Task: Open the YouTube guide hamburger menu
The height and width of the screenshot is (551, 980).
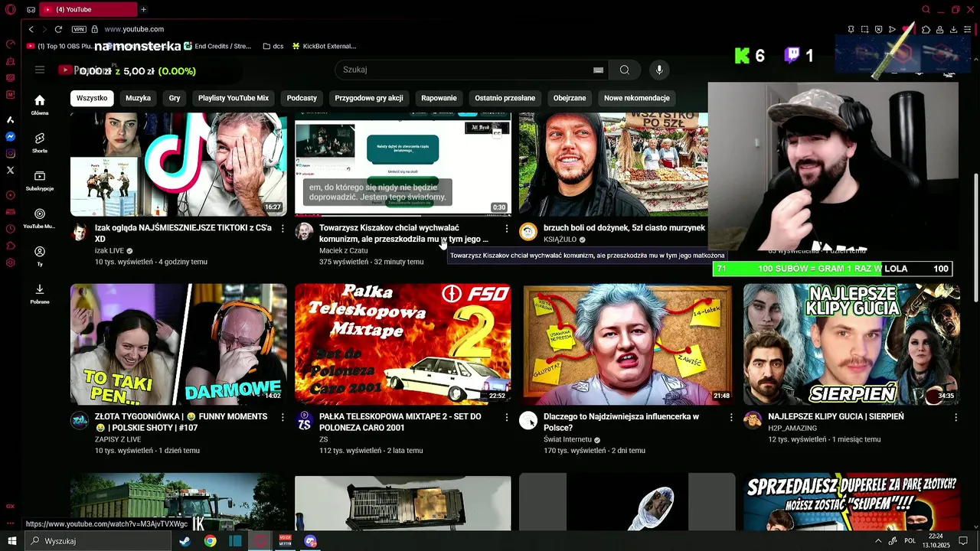Action: 40,70
